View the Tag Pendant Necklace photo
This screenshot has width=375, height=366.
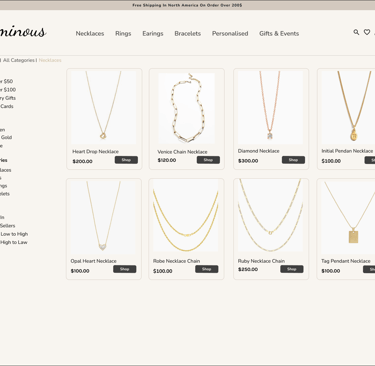click(348, 217)
